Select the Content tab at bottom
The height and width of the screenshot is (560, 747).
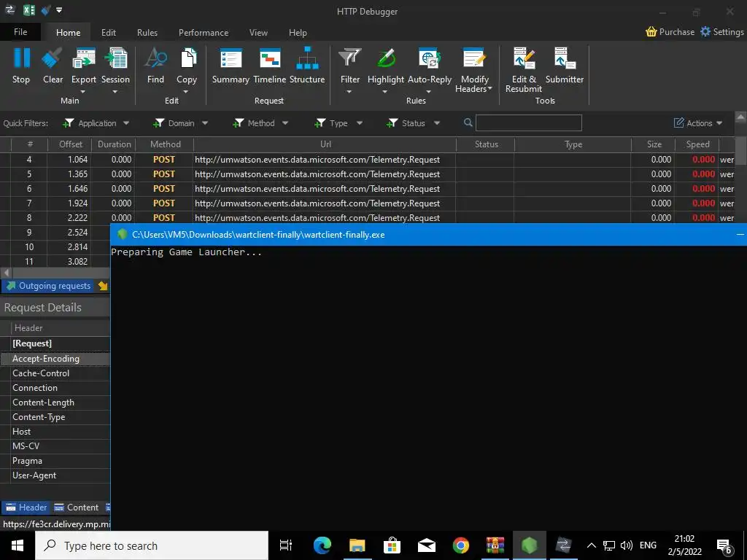coord(76,507)
